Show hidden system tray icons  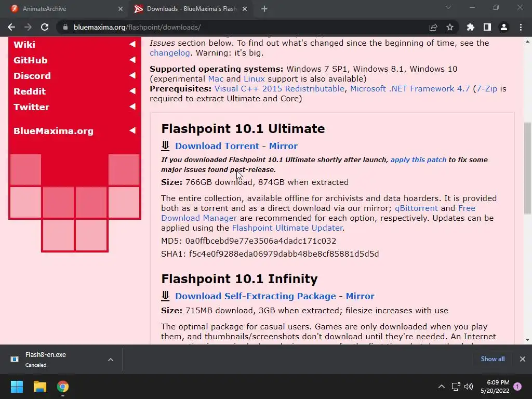click(442, 387)
